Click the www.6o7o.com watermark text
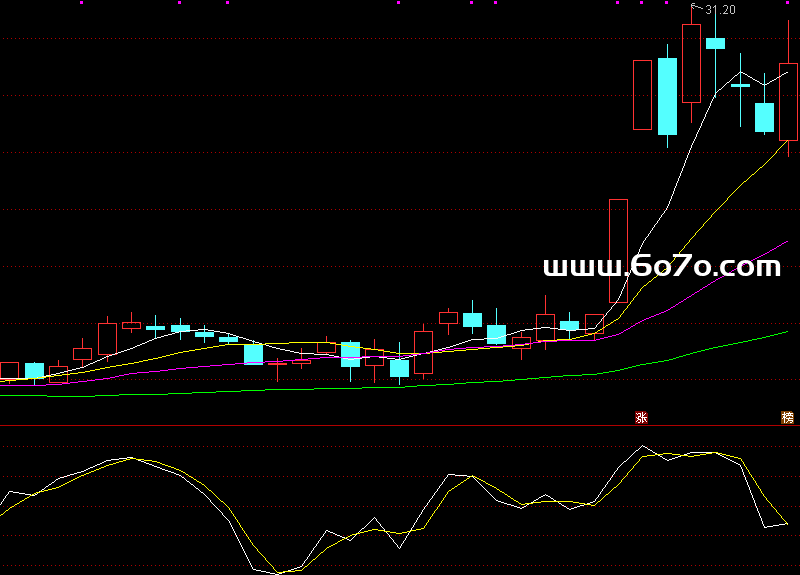The image size is (800, 575). point(661,267)
